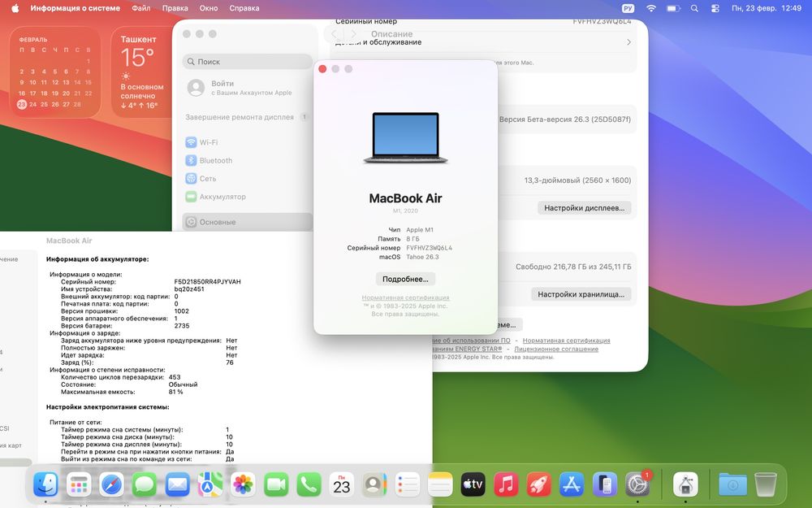
Task: Click Настройки хранилища... button
Action: pos(581,294)
